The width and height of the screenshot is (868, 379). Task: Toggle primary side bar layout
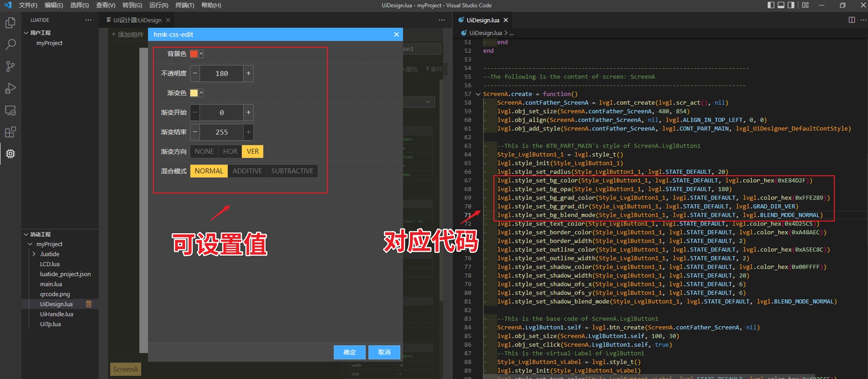pyautogui.click(x=771, y=5)
